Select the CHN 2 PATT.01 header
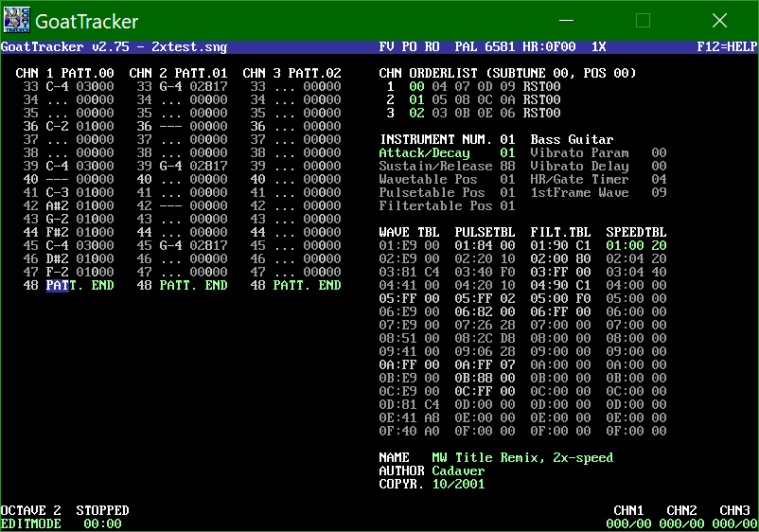This screenshot has height=532, width=759. 178,73
